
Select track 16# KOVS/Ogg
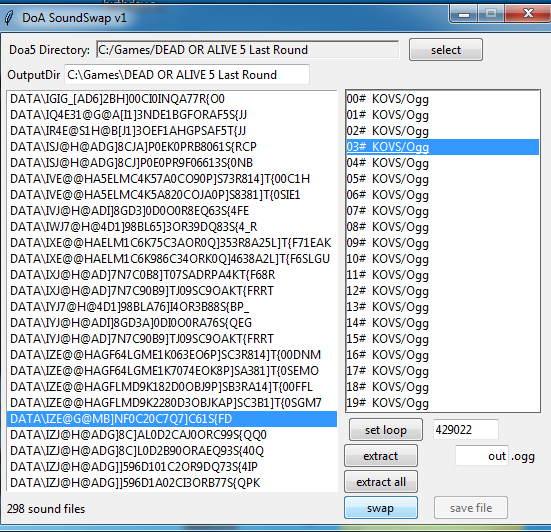(443, 355)
